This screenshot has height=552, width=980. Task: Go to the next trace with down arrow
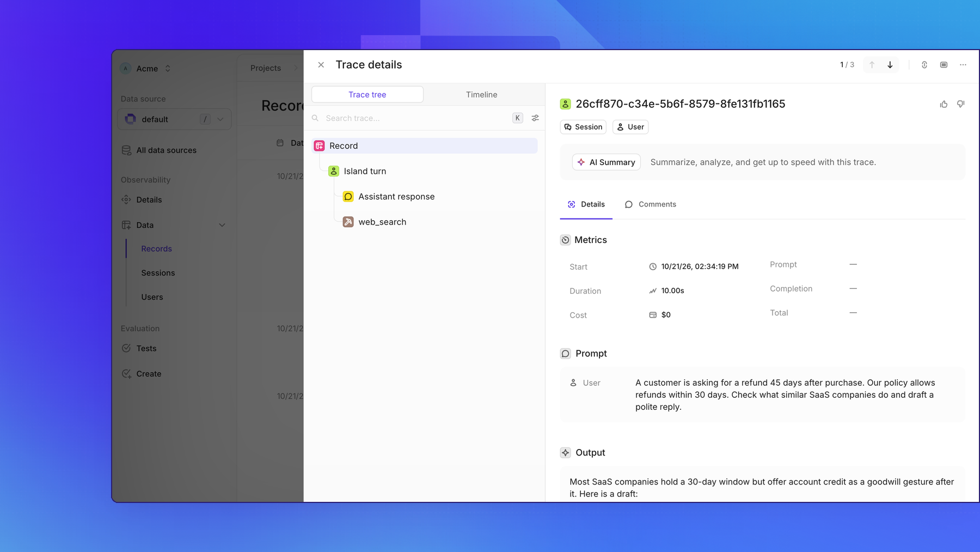pos(890,65)
